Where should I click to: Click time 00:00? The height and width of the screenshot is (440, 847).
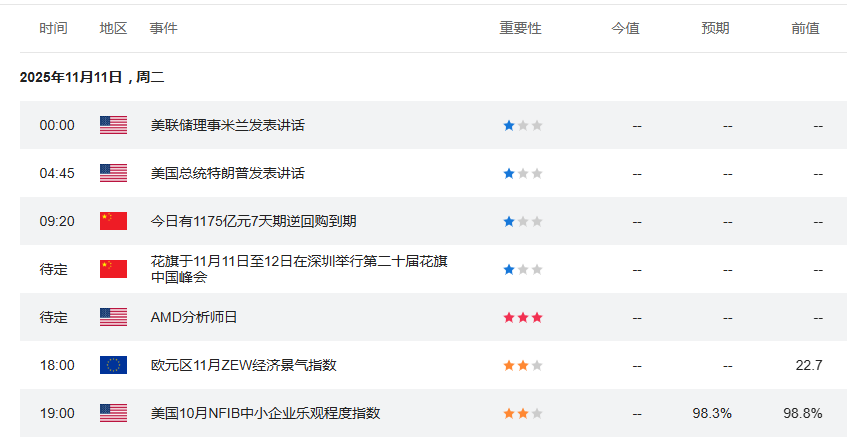tap(57, 125)
